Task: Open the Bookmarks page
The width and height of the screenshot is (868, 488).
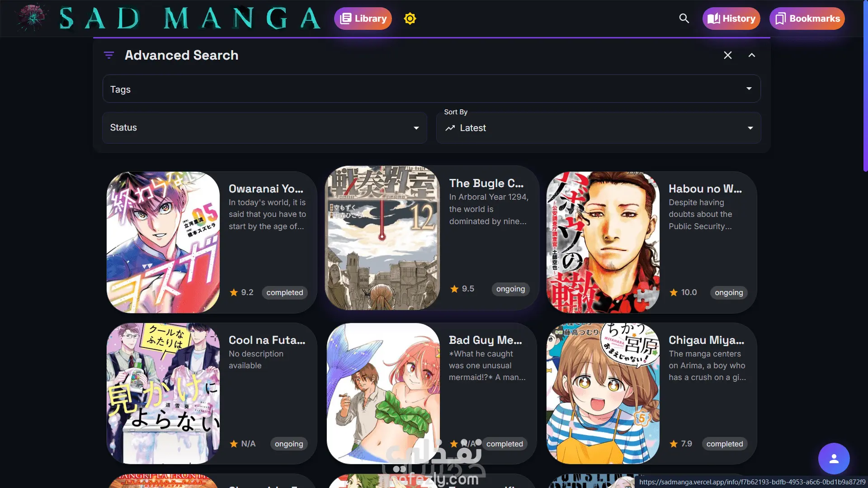Action: click(807, 19)
